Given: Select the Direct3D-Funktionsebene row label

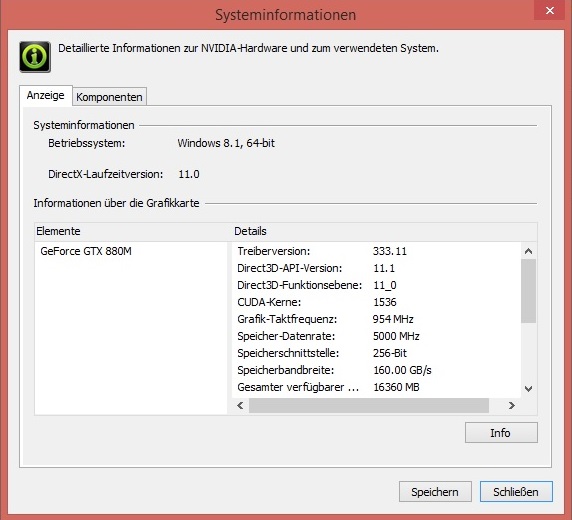Looking at the screenshot, I should pyautogui.click(x=299, y=285).
